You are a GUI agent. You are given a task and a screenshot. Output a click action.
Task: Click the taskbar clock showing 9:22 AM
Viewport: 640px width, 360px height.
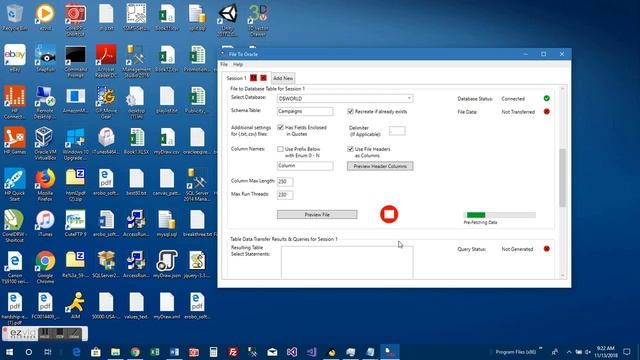(605, 351)
